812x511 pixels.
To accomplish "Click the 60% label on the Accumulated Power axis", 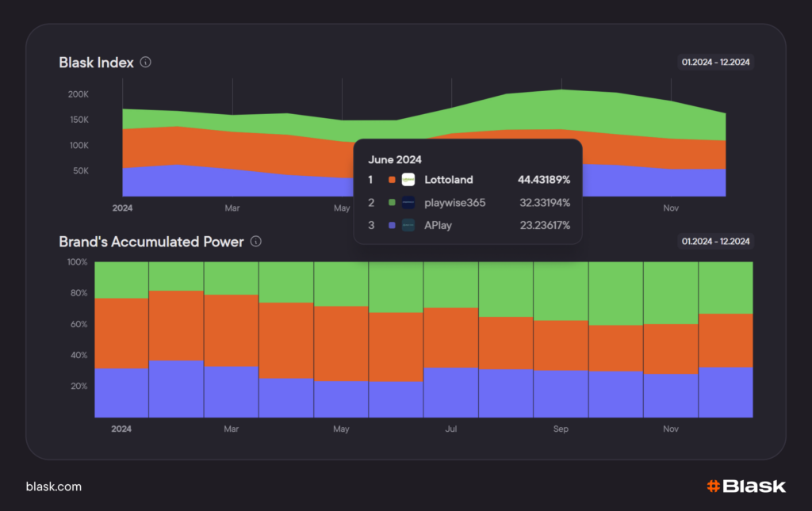I will coord(79,324).
